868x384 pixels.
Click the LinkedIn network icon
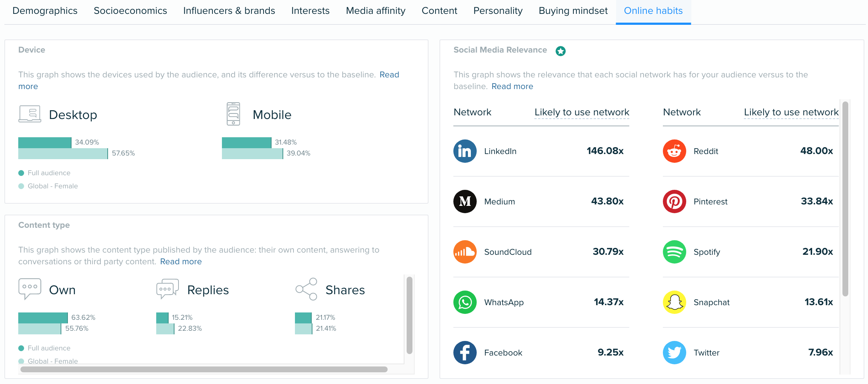click(x=465, y=151)
